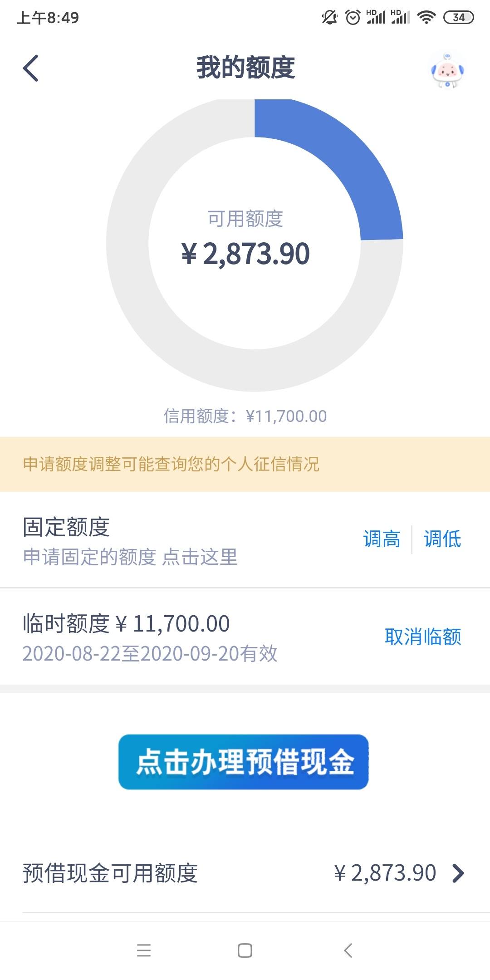
Task: Select 调低 to lower fixed limit
Action: pos(442,539)
